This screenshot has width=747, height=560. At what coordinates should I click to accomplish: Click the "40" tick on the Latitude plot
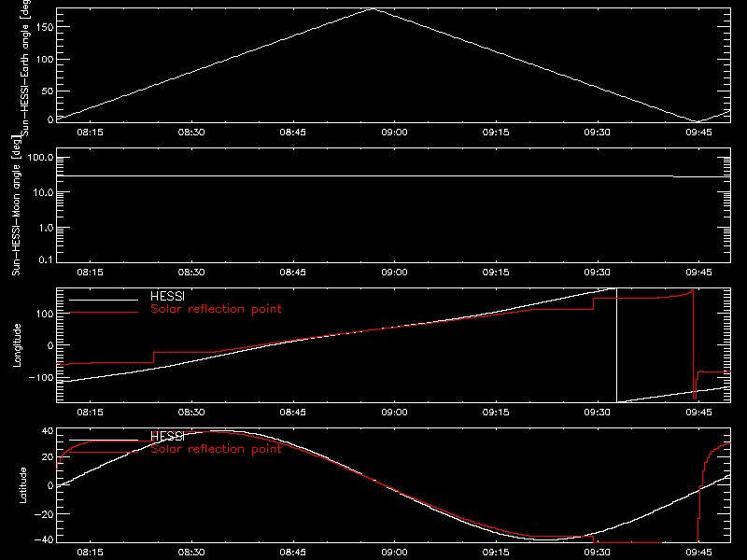(48, 431)
